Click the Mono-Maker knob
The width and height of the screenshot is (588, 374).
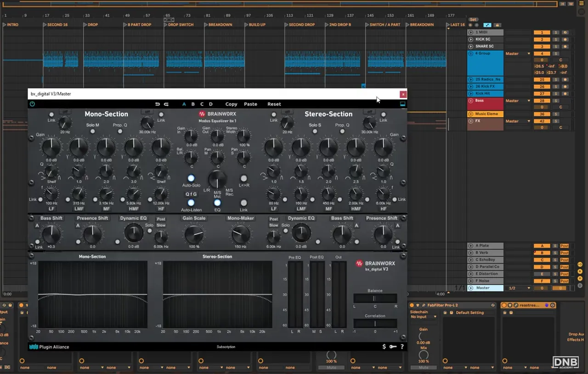(x=240, y=235)
